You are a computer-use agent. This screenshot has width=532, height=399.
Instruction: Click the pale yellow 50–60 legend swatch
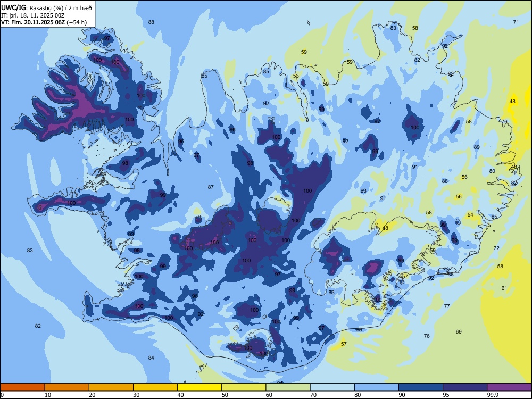pyautogui.click(x=244, y=387)
